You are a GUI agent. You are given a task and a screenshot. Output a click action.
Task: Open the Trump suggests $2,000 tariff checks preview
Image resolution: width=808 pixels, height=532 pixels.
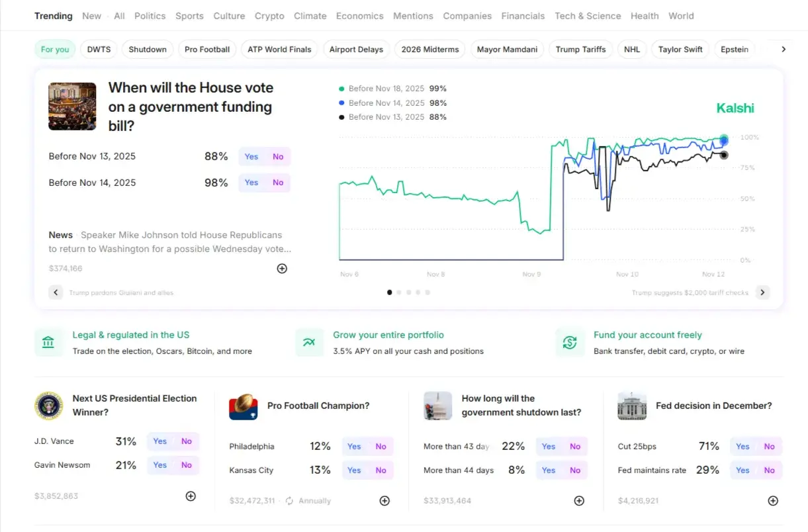(x=690, y=292)
